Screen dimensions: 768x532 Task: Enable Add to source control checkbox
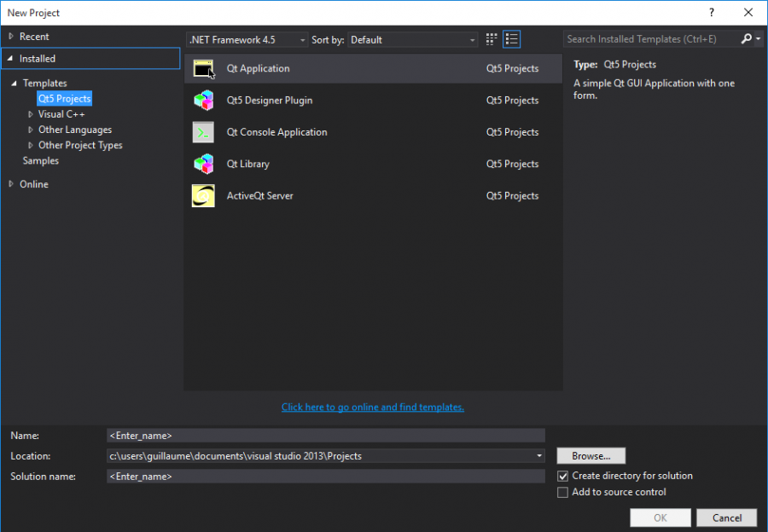pos(563,492)
